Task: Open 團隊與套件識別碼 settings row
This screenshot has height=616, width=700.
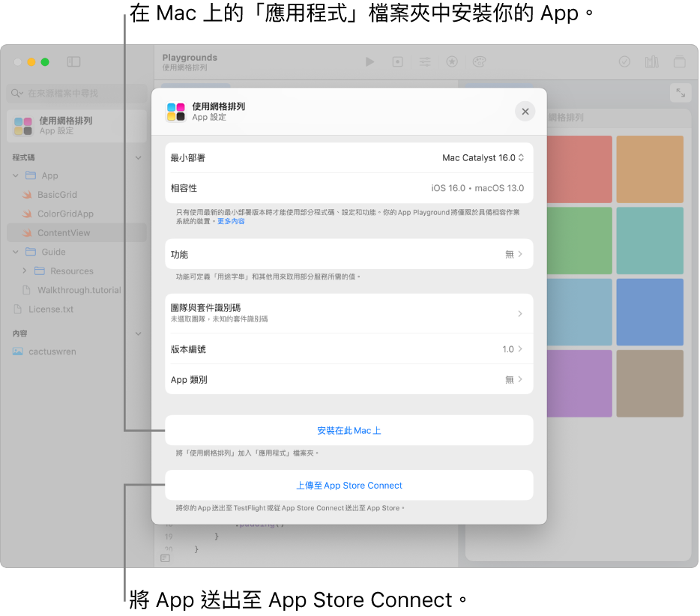Action: 349,313
